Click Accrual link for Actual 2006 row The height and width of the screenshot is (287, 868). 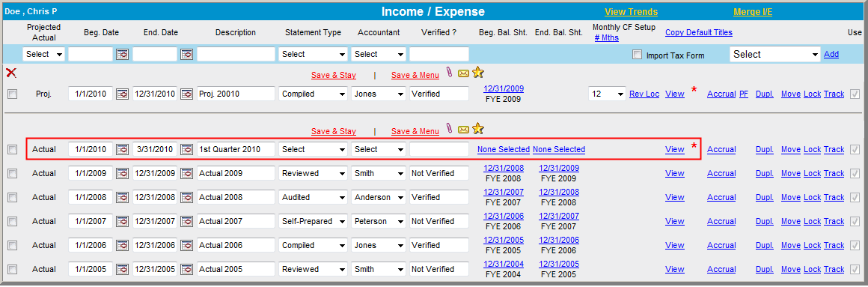(x=721, y=245)
